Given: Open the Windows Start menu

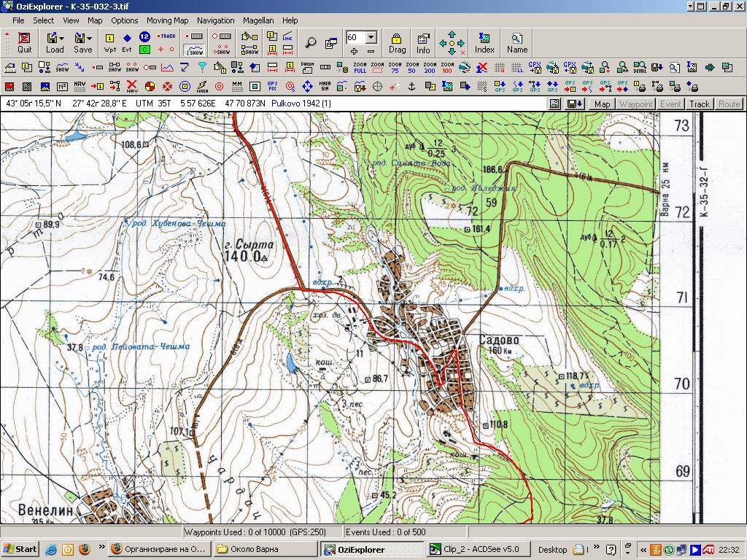Looking at the screenshot, I should 20,549.
